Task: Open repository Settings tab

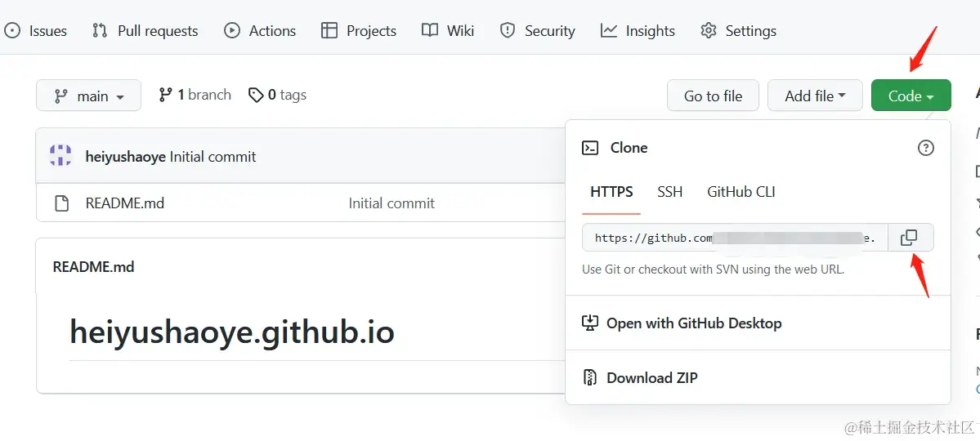Action: coord(738,30)
